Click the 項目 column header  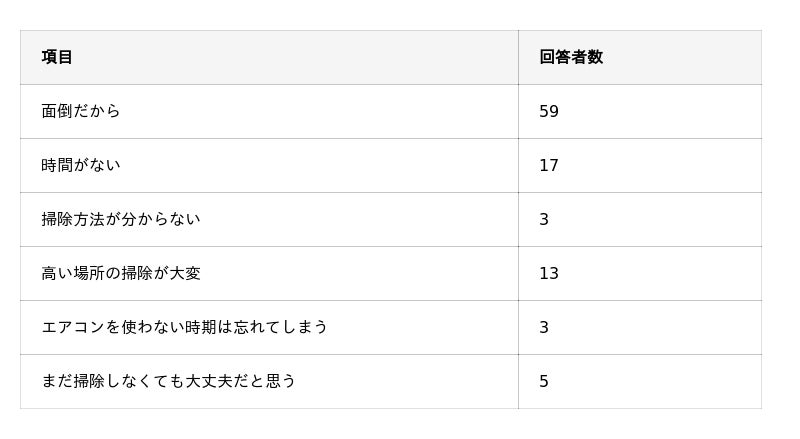(269, 57)
